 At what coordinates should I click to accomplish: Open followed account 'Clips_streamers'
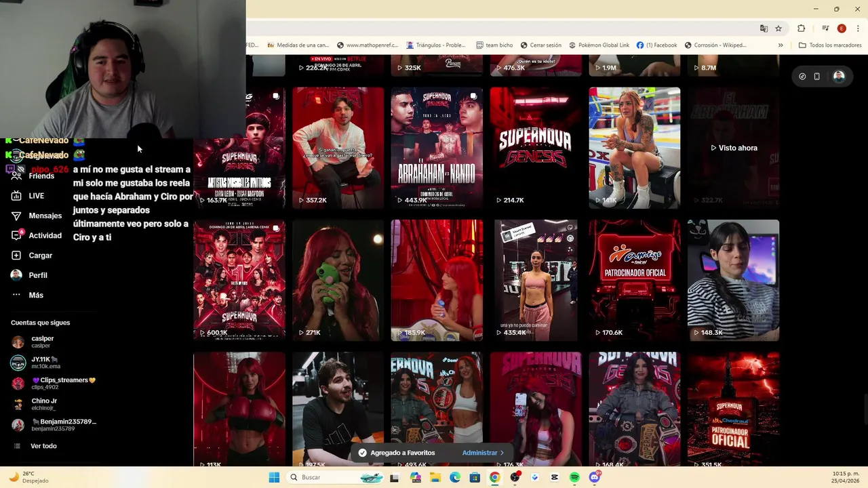coord(54,383)
